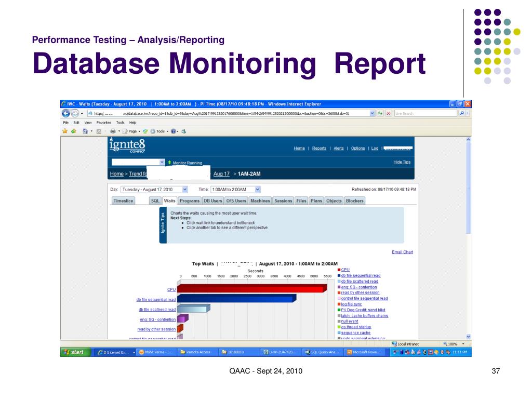Open the View menu
Screen dimensions: 532x399
(88, 123)
